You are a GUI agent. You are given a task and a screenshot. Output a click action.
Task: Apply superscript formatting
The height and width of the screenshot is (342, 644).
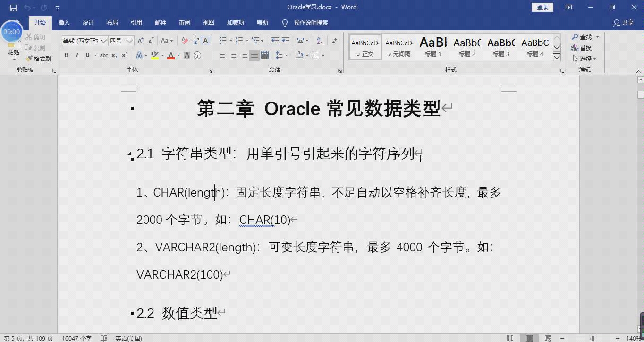tap(125, 55)
